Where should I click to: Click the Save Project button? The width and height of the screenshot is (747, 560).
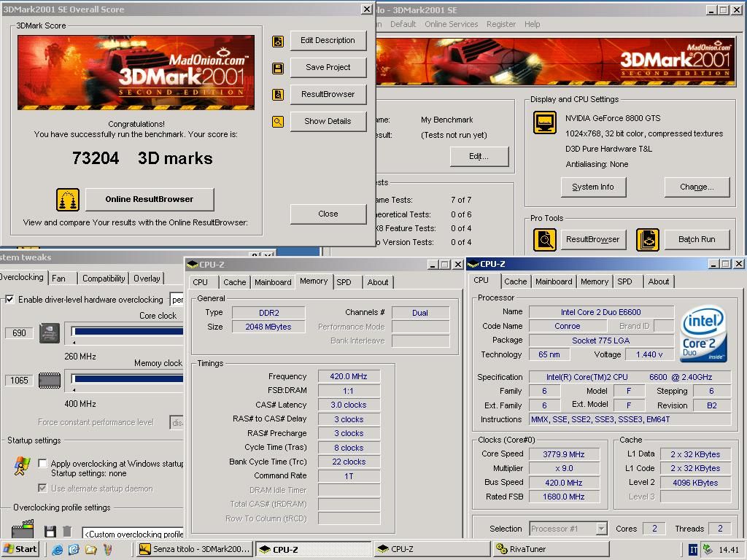[x=328, y=68]
